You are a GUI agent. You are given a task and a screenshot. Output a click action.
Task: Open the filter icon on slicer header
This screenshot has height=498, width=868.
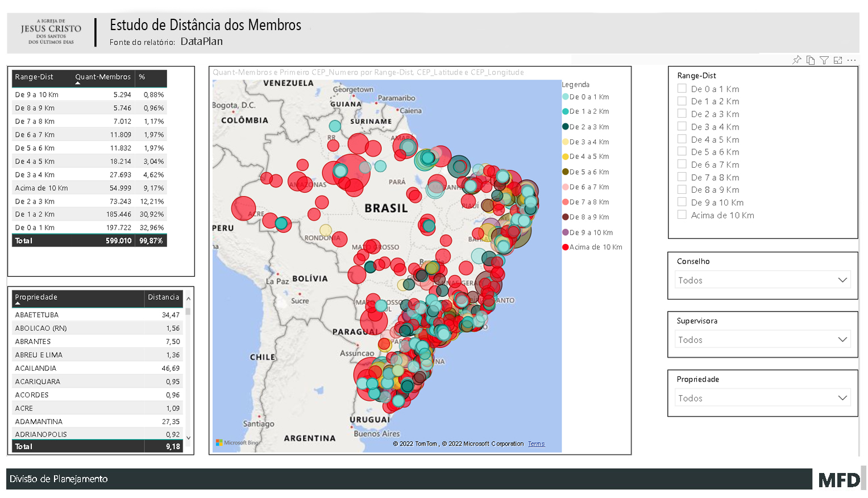824,60
